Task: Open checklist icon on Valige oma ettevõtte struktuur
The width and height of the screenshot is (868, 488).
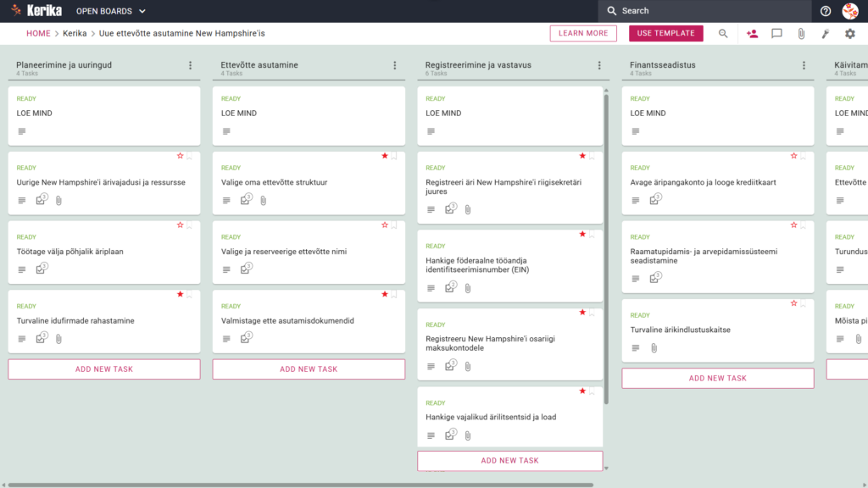Action: (247, 199)
